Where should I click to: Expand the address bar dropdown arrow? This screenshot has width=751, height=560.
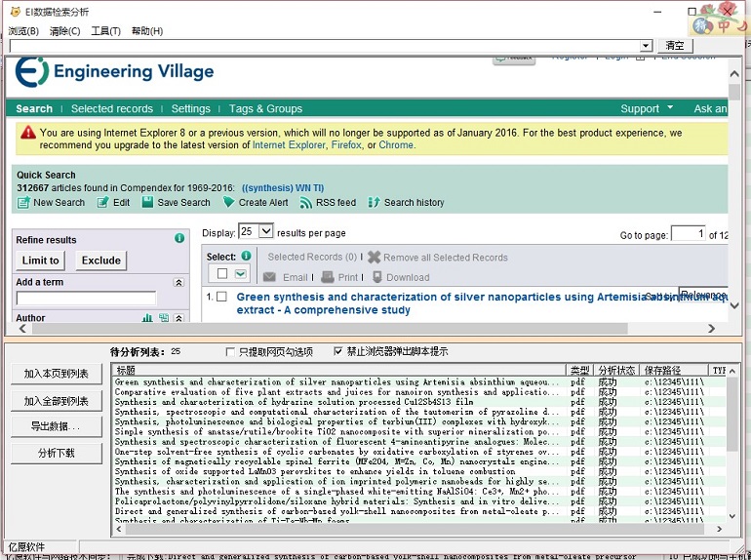pyautogui.click(x=646, y=46)
